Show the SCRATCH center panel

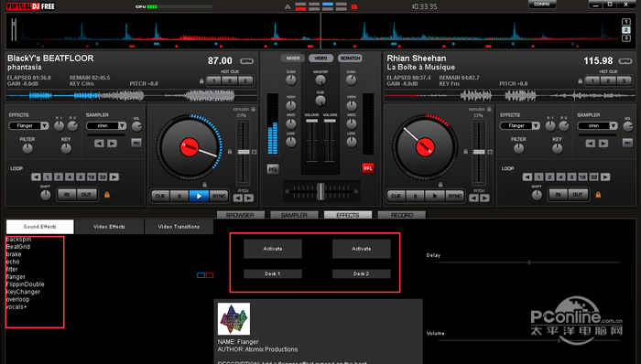click(350, 59)
